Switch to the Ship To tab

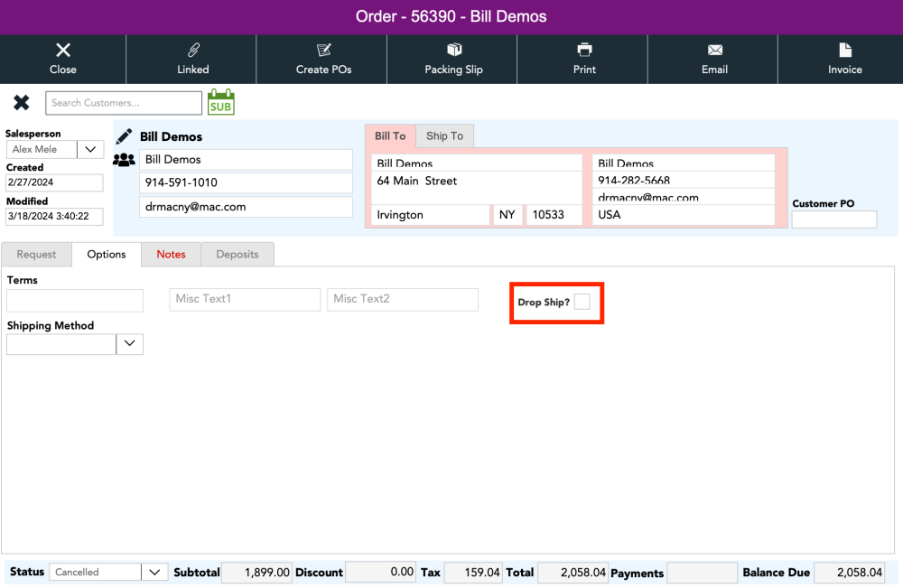[x=444, y=136]
